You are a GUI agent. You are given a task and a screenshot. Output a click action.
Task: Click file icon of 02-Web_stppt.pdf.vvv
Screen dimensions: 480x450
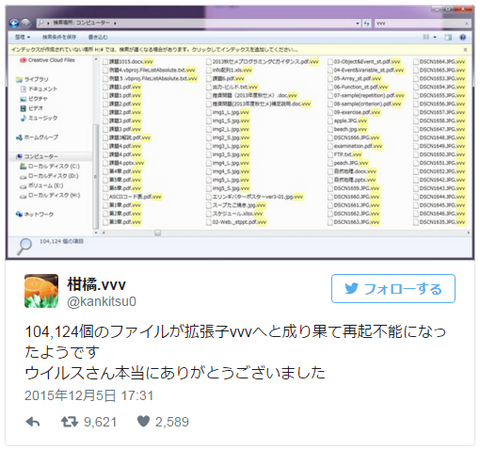209,222
